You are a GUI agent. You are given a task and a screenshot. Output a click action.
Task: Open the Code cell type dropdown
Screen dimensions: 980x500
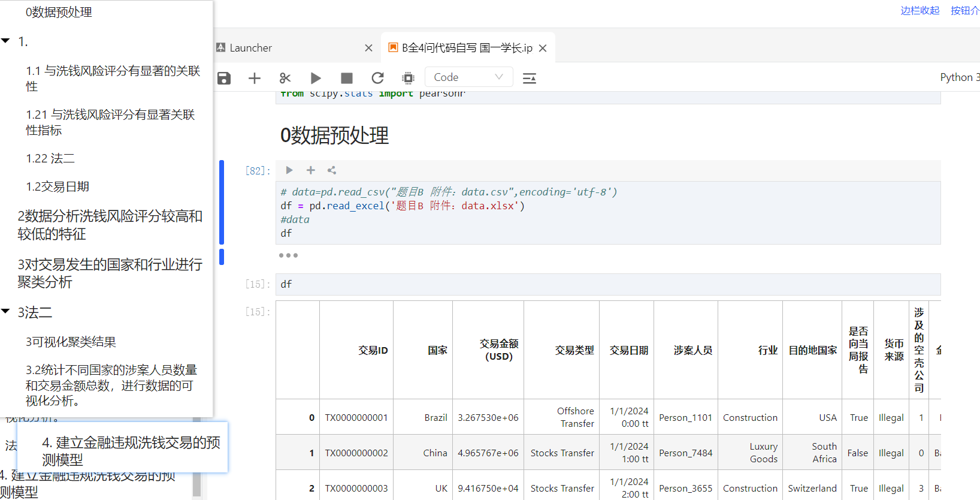[468, 77]
